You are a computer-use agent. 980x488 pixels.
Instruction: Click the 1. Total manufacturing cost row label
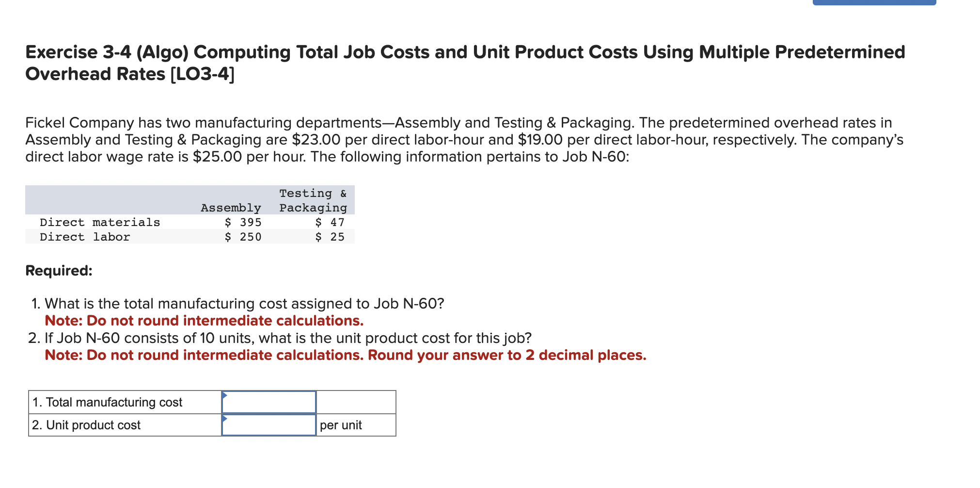(108, 402)
